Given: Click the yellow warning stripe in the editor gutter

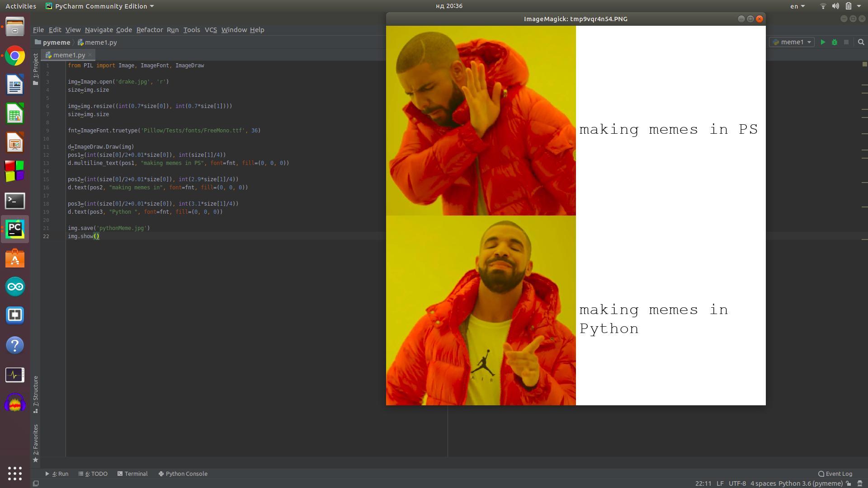Looking at the screenshot, I should 864,85.
